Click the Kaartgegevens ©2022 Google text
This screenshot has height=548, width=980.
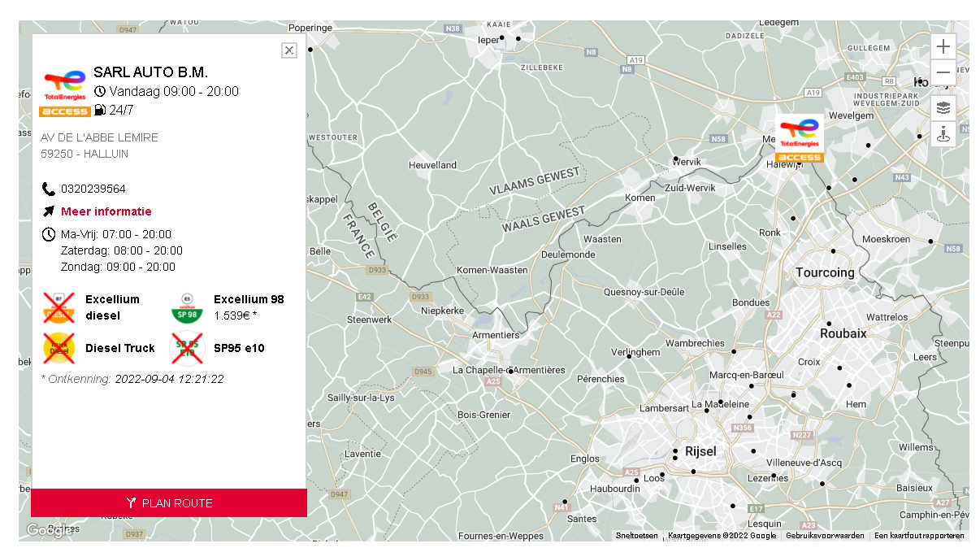[722, 536]
